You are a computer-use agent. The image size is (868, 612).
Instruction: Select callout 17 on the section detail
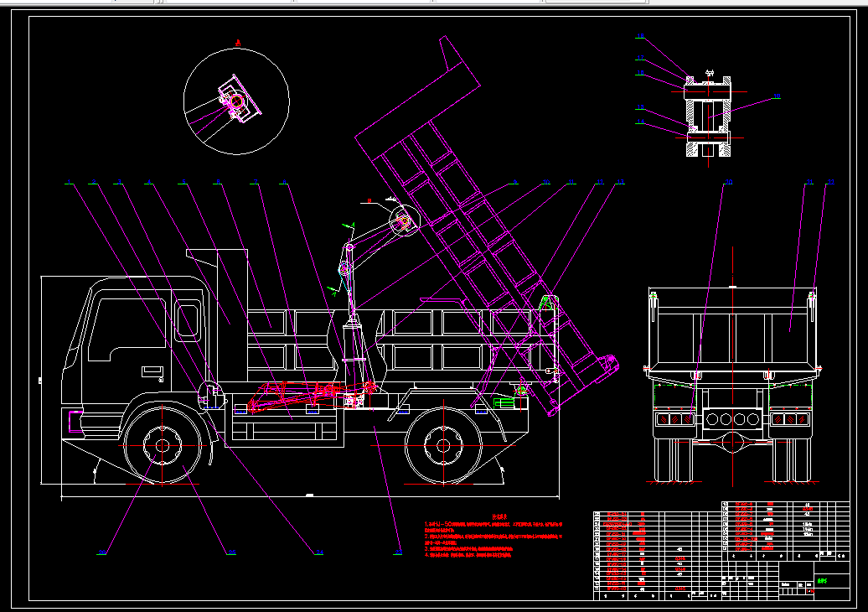pyautogui.click(x=640, y=58)
